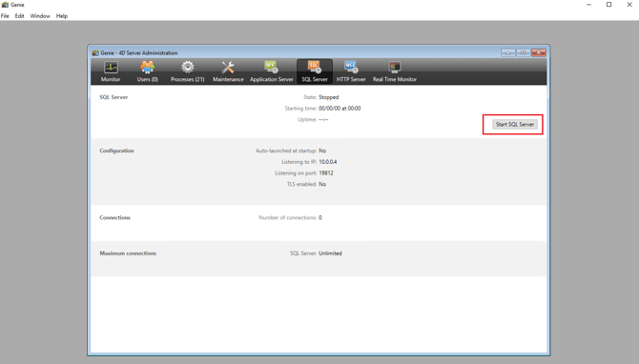639x364 pixels.
Task: Click the 'Stopped' state value
Action: (328, 97)
